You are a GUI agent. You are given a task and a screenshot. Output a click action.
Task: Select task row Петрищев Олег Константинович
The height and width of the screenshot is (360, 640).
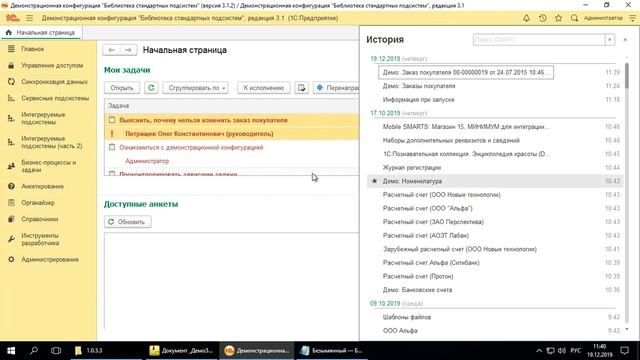tap(231, 133)
